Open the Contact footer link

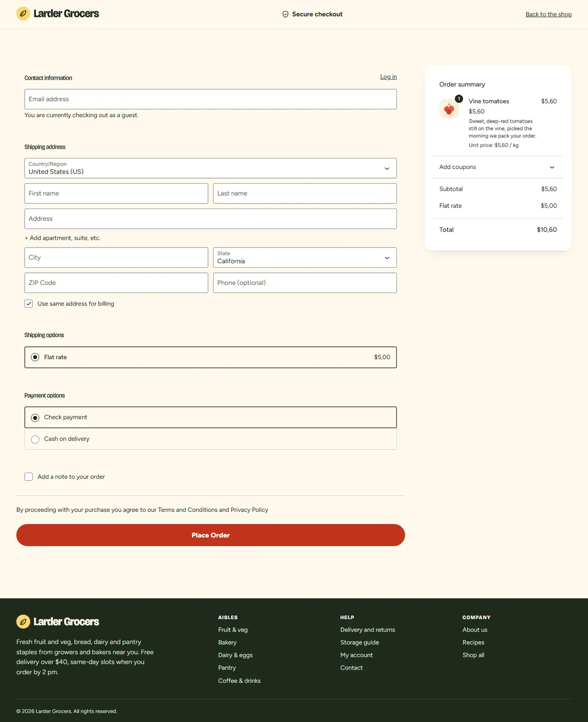click(x=351, y=668)
